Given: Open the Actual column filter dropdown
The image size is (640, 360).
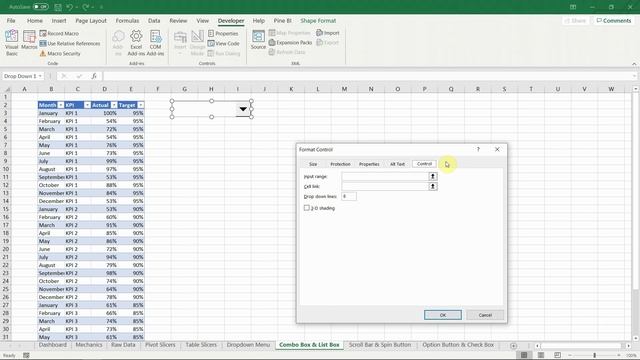Looking at the screenshot, I should click(x=114, y=105).
